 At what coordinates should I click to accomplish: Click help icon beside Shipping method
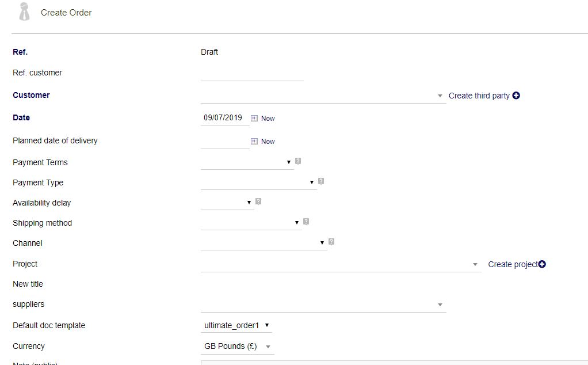(306, 222)
